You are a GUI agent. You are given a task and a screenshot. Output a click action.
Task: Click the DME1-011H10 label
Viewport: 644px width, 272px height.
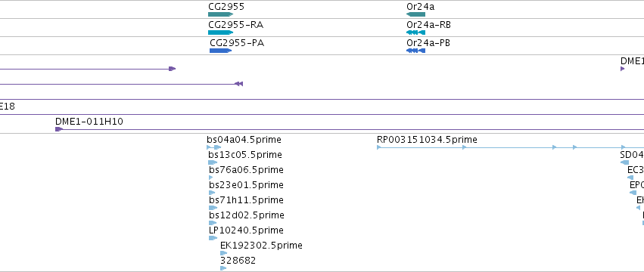click(x=89, y=122)
